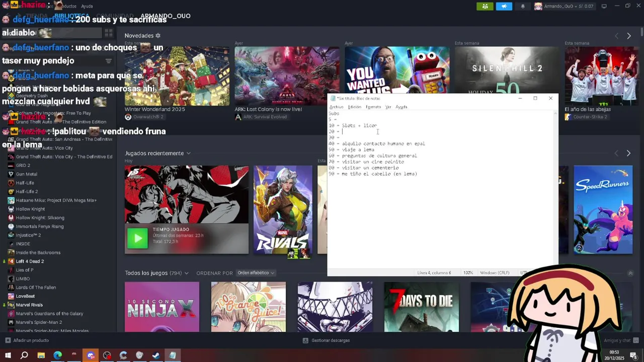Open the Steam friends green icon button
The image size is (644, 362).
click(x=485, y=6)
